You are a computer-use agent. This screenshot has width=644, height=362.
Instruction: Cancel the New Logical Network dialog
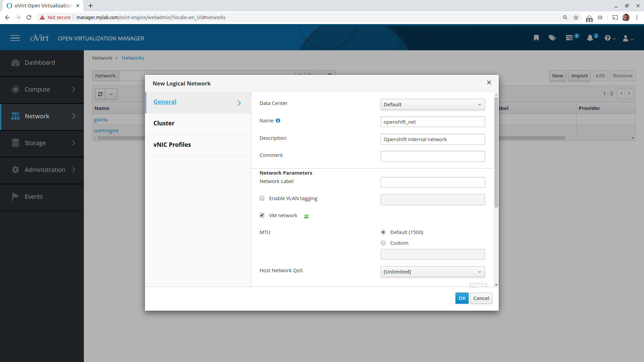481,298
